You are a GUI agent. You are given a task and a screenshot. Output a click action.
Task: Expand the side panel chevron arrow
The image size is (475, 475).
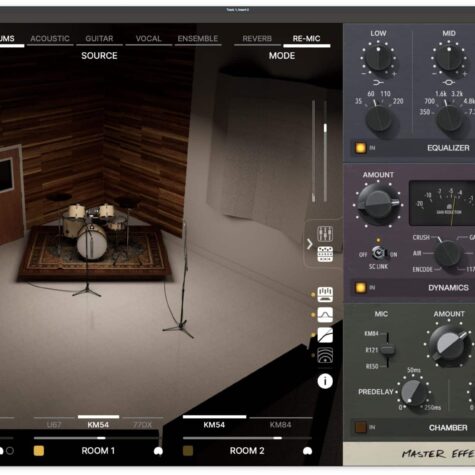(310, 244)
